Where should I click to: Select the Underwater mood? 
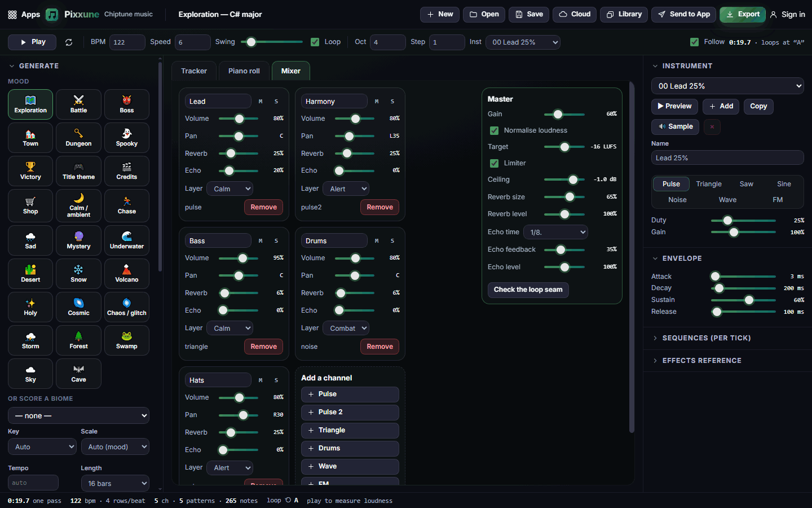pos(127,241)
